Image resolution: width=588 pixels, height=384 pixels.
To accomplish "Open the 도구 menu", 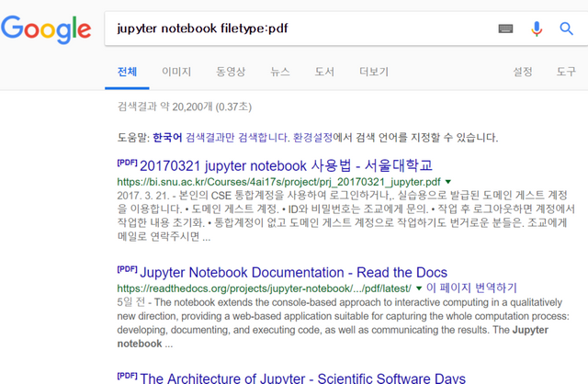I will [566, 72].
